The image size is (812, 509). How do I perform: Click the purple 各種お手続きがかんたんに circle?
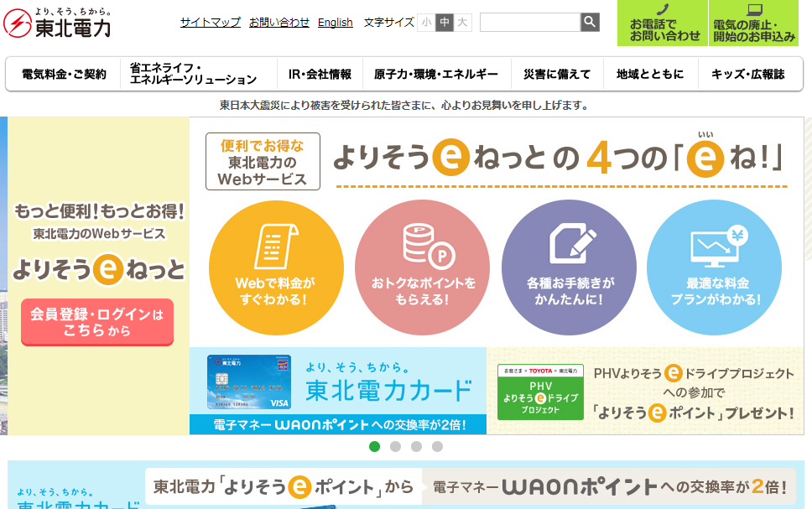pos(569,267)
